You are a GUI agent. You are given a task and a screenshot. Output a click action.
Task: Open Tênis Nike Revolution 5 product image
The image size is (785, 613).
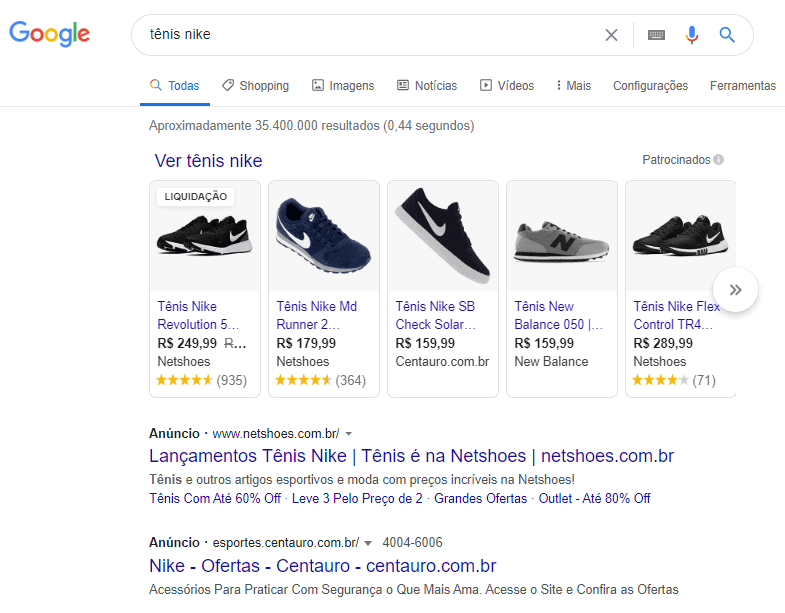click(205, 236)
